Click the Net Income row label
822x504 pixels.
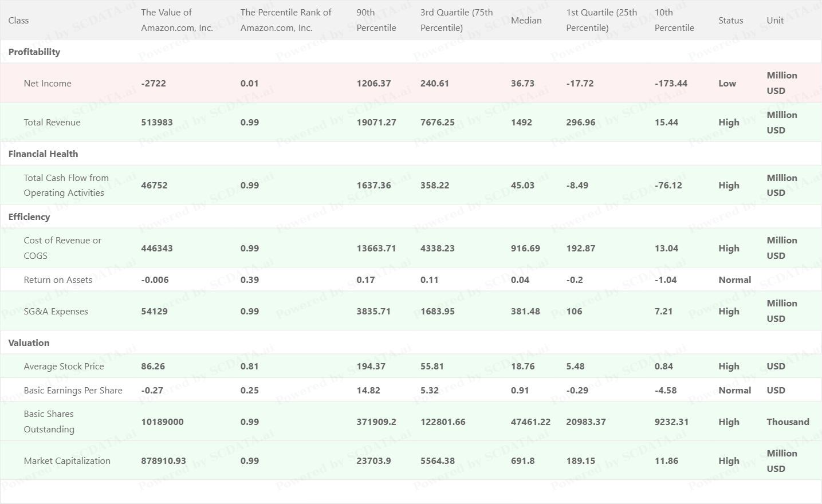point(48,83)
